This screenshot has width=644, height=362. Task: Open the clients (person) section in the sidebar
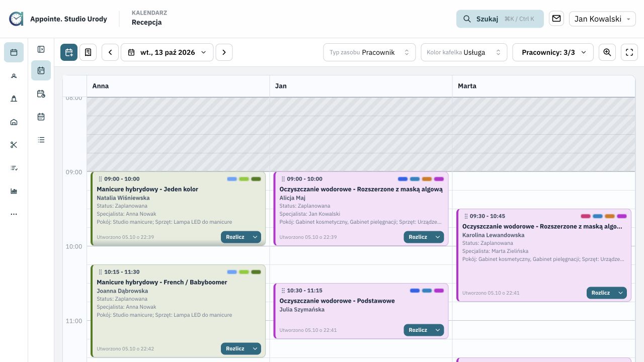pyautogui.click(x=14, y=75)
